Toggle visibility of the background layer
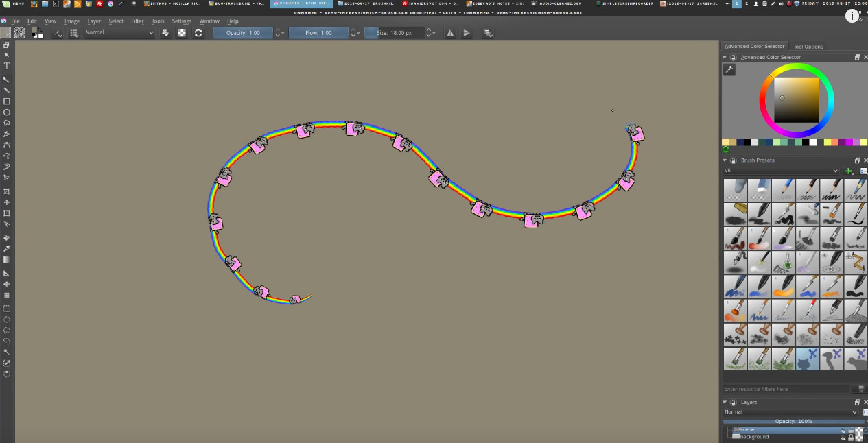The height and width of the screenshot is (443, 868). (843, 437)
